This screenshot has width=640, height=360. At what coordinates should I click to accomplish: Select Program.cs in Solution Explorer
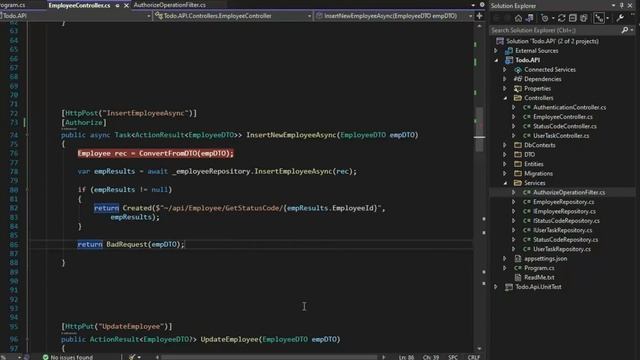[539, 268]
